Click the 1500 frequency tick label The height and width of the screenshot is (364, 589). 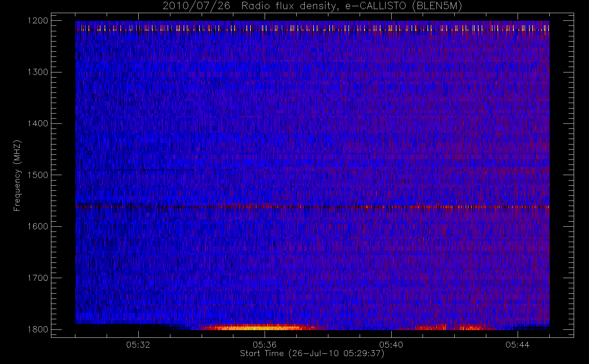click(38, 175)
